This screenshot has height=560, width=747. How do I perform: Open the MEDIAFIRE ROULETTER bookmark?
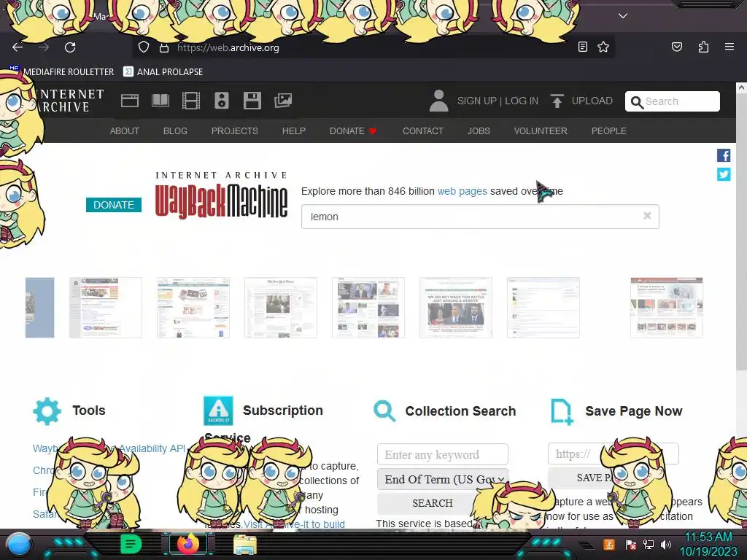point(61,71)
